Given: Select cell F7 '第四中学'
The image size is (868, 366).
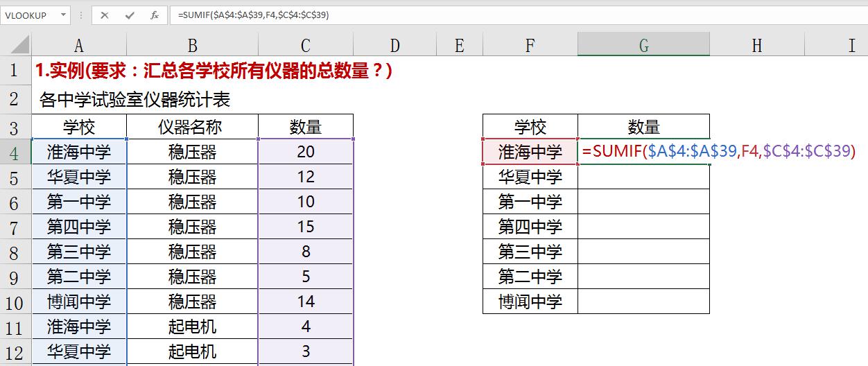Looking at the screenshot, I should pyautogui.click(x=530, y=227).
